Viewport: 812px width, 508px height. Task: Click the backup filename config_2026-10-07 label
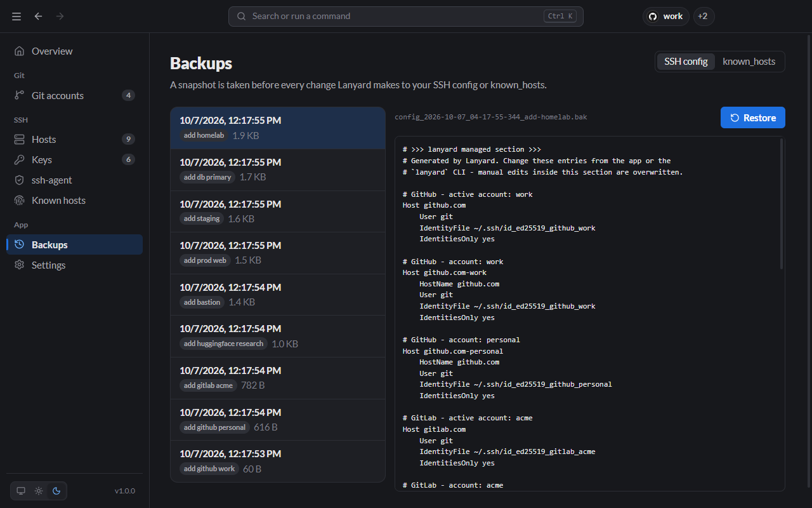(x=490, y=117)
